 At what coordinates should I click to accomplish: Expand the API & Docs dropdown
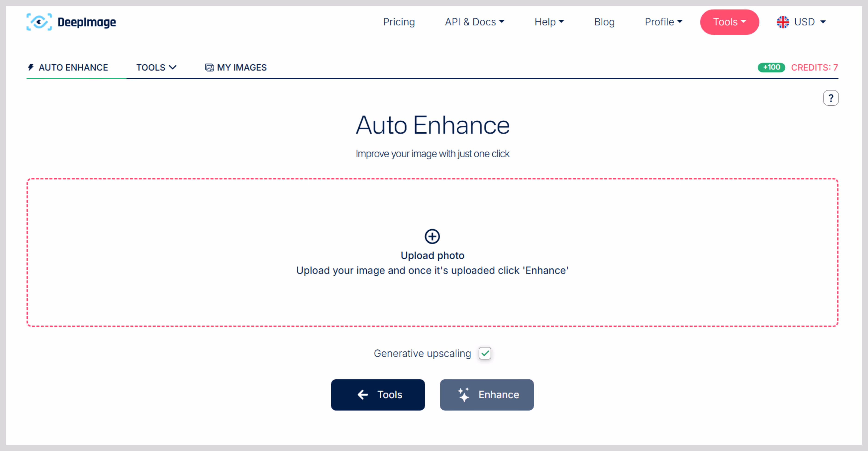tap(475, 22)
